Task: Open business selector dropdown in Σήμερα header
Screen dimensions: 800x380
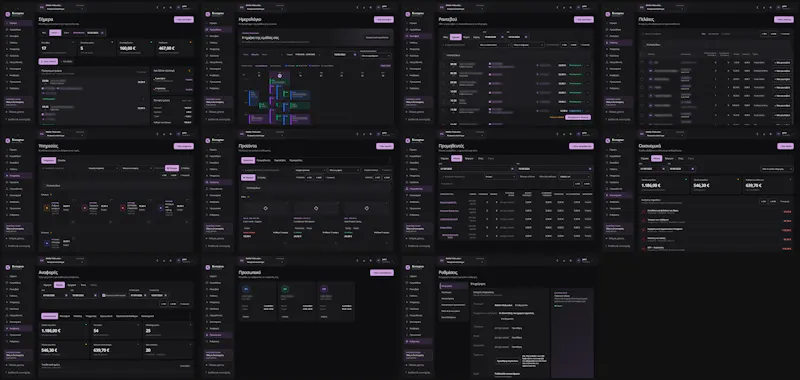Action: [65, 9]
